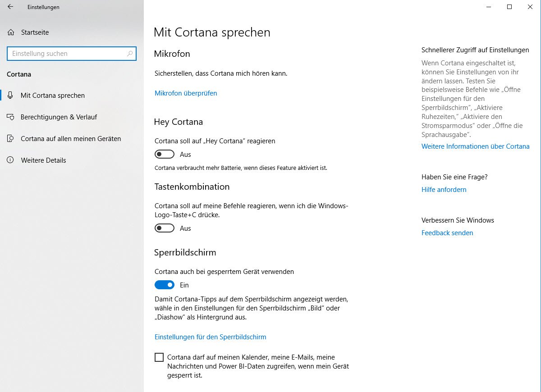Maximize the Einstellungen window
The width and height of the screenshot is (541, 392).
[509, 7]
